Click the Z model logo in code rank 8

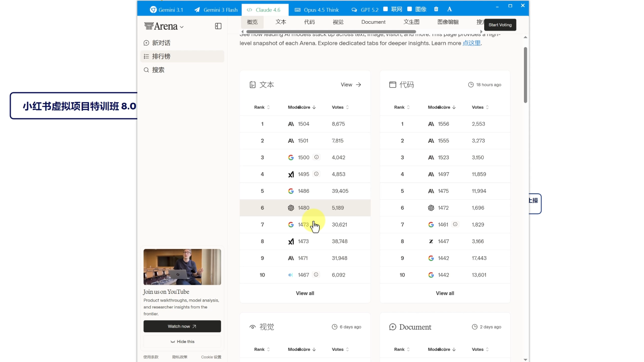pyautogui.click(x=431, y=241)
